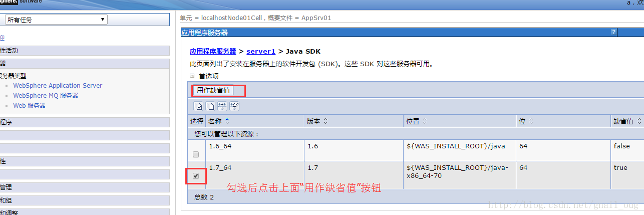Open Web 服务器 link

(29, 105)
